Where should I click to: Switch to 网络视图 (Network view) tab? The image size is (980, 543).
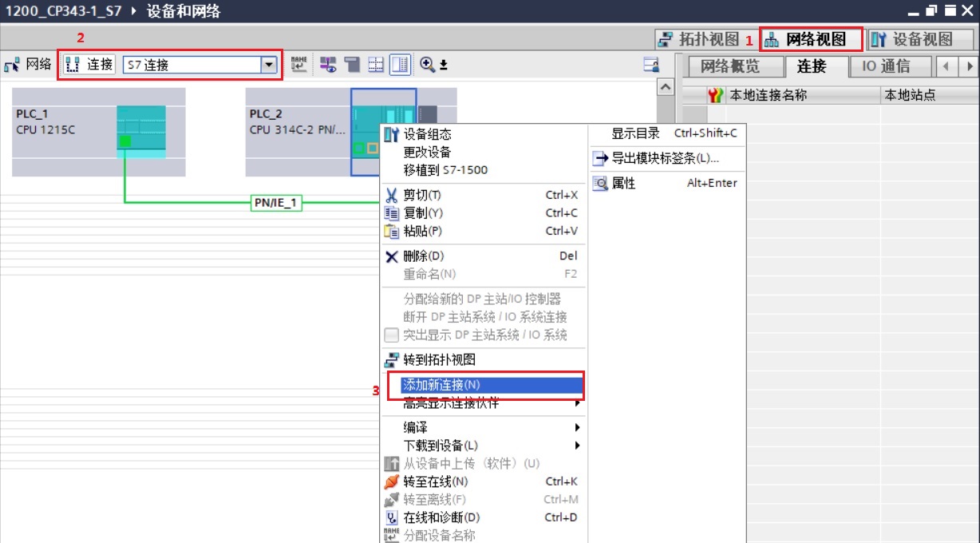810,39
